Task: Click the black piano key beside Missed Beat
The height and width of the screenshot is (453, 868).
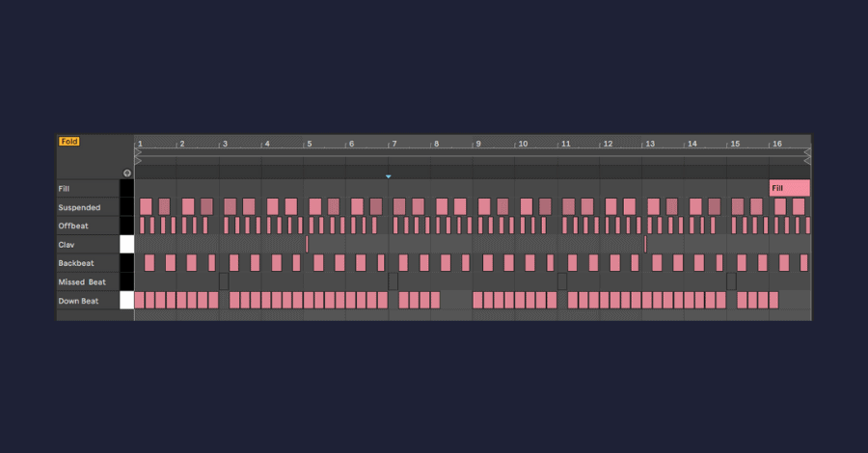Action: [x=126, y=282]
